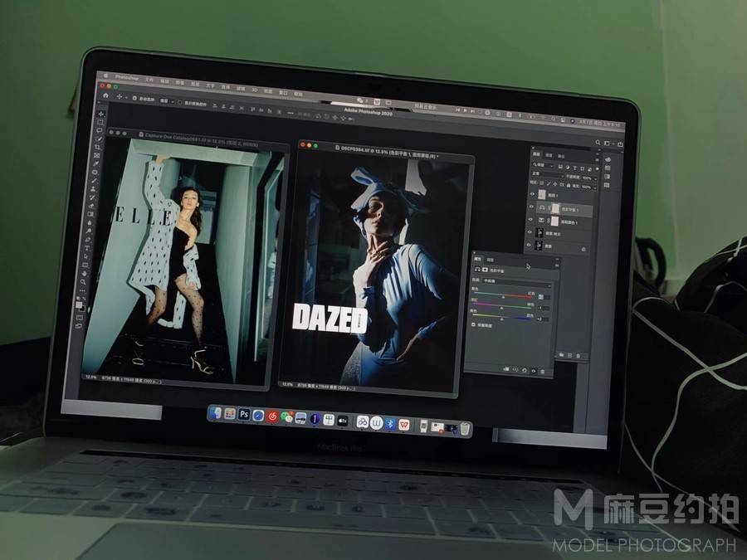This screenshot has width=747, height=560.
Task: Open the layer filter kind dropdown
Action: point(543,165)
